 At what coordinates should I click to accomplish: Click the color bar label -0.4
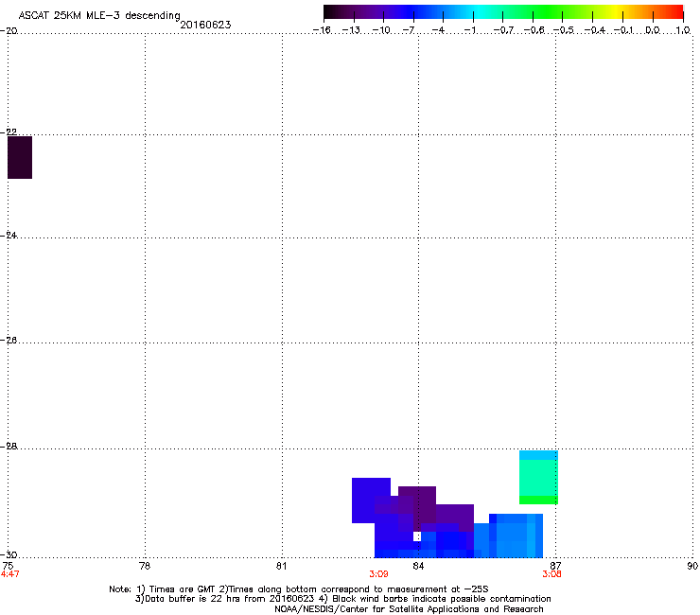[x=594, y=30]
